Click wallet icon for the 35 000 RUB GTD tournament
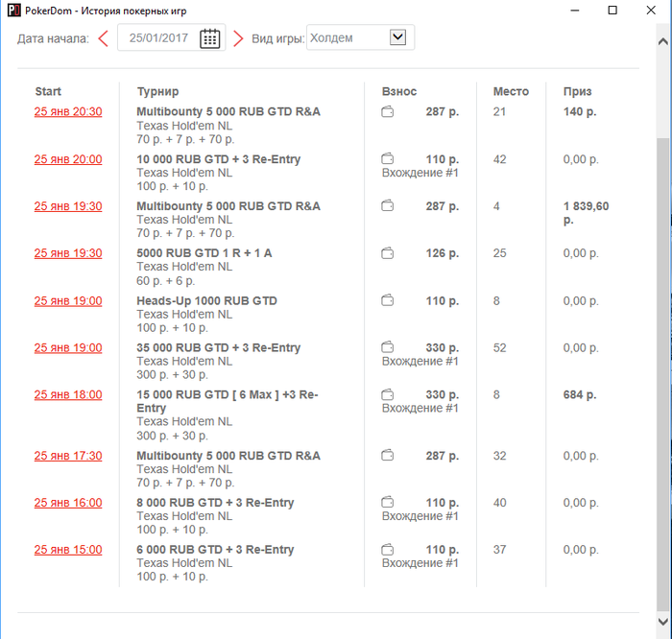The height and width of the screenshot is (639, 672). pyautogui.click(x=388, y=347)
